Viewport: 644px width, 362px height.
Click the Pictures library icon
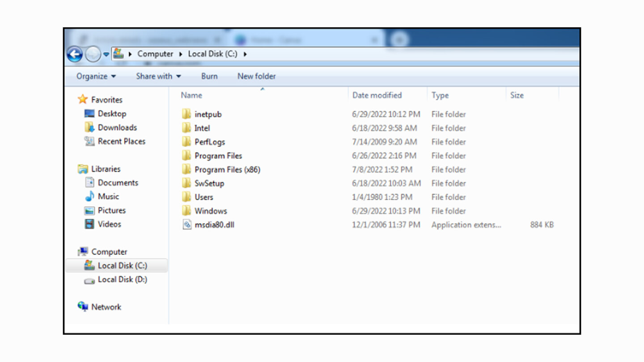tap(89, 210)
